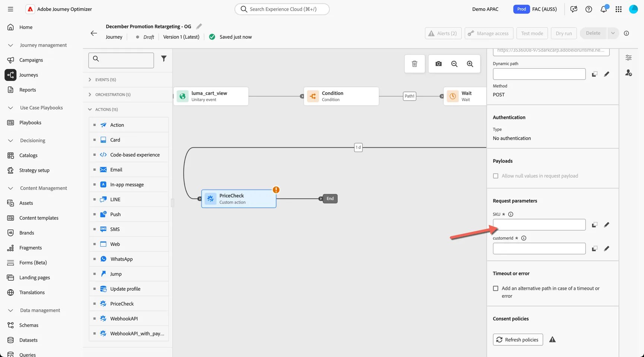Zoom in on the journey canvas
Screen dimensions: 644x357
pos(470,64)
